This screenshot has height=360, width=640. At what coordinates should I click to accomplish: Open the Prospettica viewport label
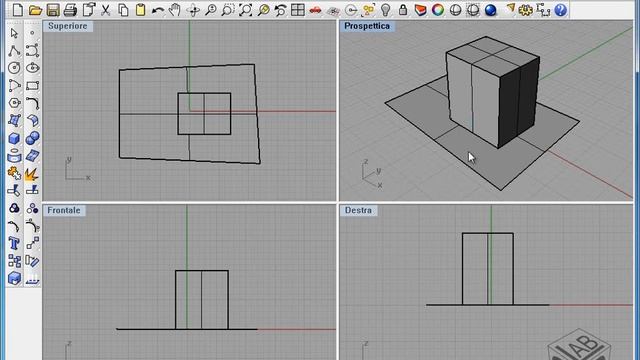(x=367, y=26)
